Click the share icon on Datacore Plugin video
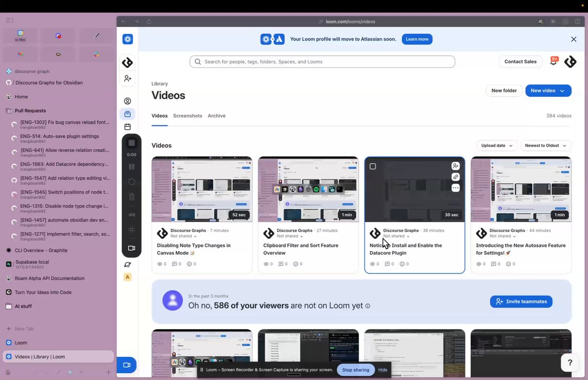The height and width of the screenshot is (380, 588). coord(456,166)
